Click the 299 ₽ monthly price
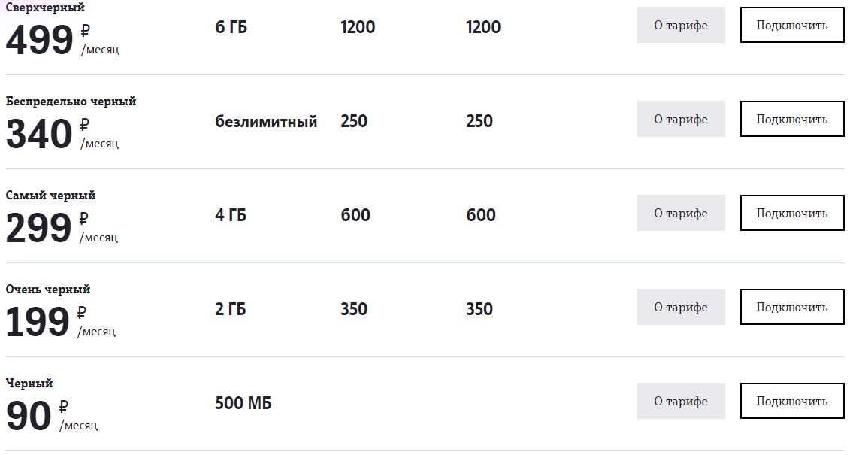Viewport: 868px width, 455px height. click(x=62, y=228)
